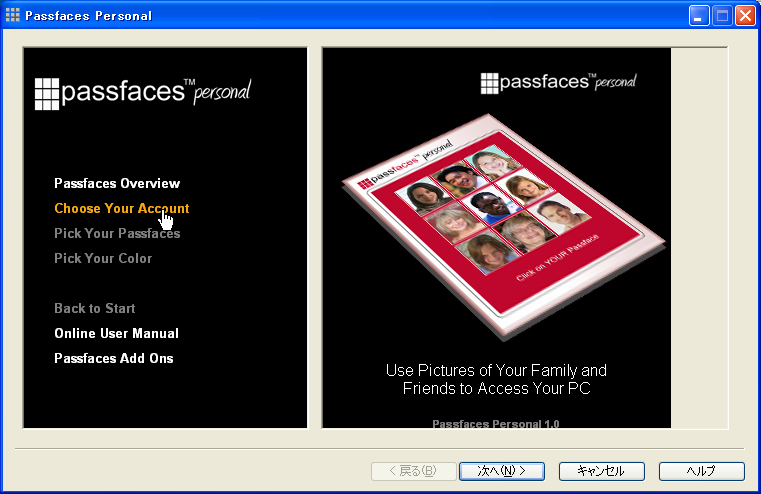Go to Pick Your Passfaces
This screenshot has height=494, width=761.
[x=117, y=233]
